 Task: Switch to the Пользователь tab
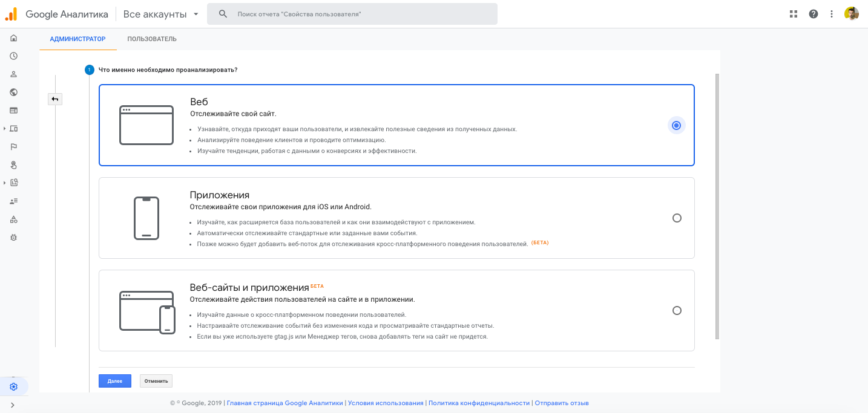152,39
